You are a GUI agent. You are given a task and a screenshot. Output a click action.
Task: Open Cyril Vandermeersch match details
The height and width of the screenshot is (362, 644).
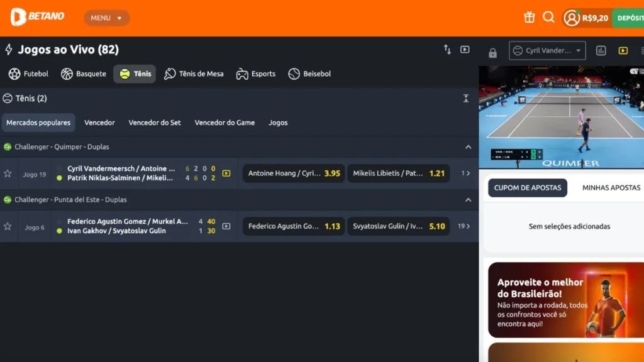click(x=121, y=168)
